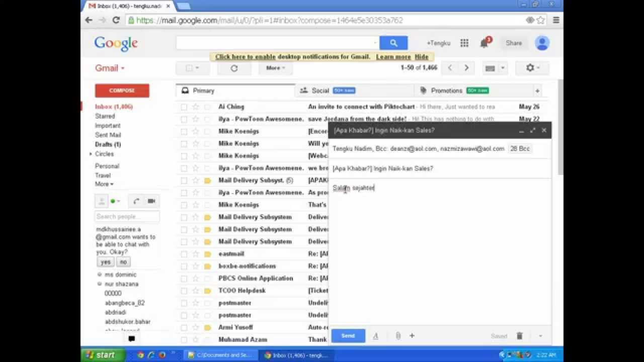
Task: Open the account profile avatar menu
Action: [x=542, y=43]
